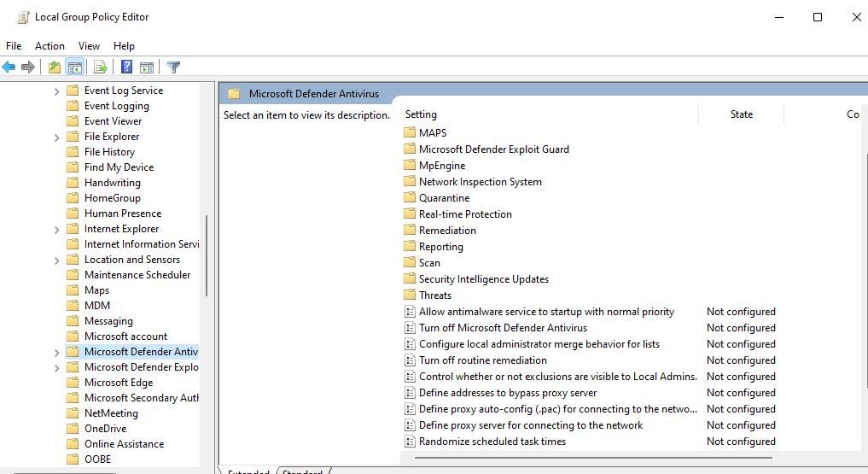
Task: Click the horizontal scrollbar in settings list
Action: click(593, 458)
